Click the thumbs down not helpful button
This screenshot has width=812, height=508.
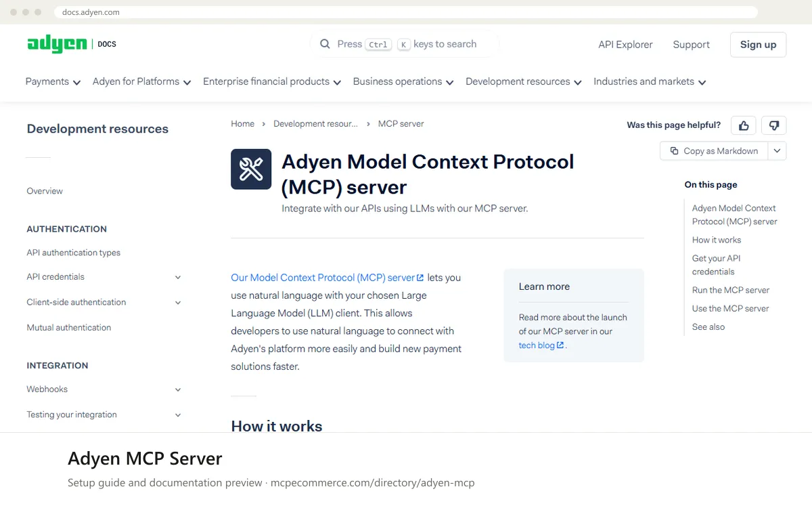[x=774, y=125]
